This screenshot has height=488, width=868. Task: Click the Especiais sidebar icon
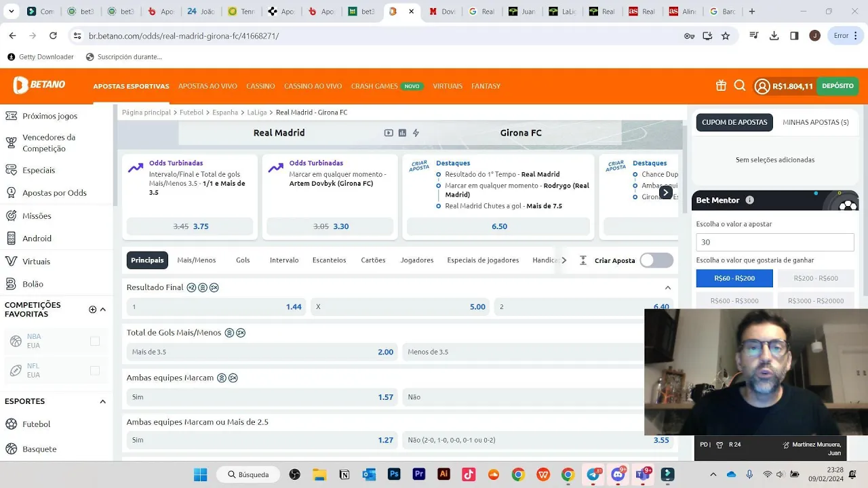coord(11,170)
